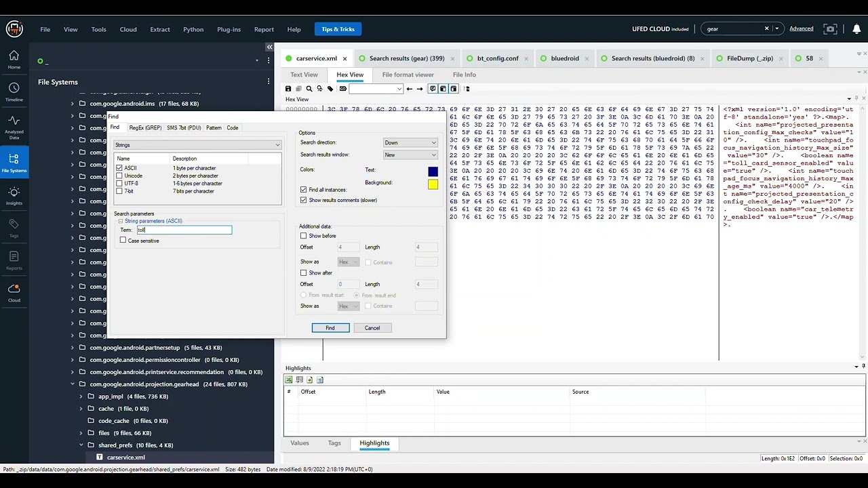Switch to the Text View tab
Screen dimensions: 868x488
(x=304, y=75)
